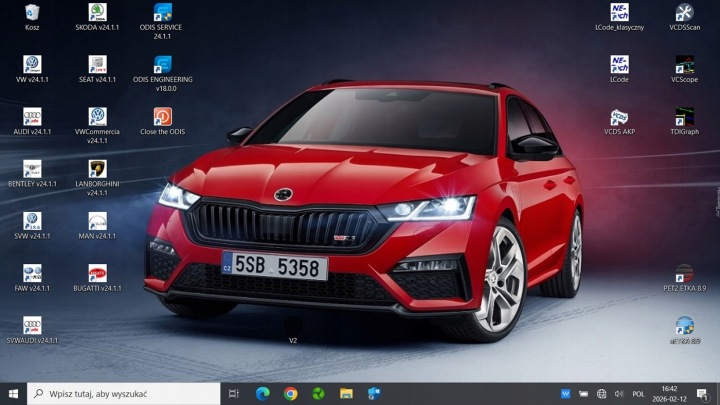Open the volume control in system tray

coord(619,394)
